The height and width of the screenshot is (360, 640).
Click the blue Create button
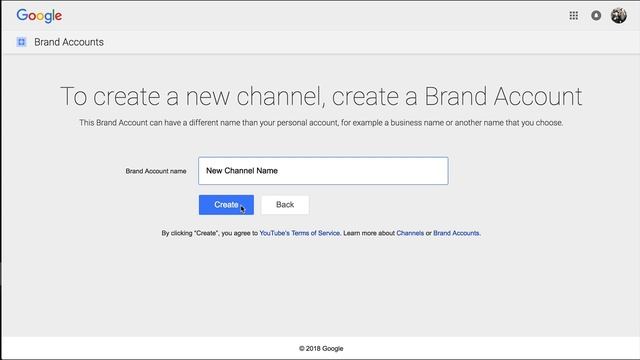click(226, 204)
